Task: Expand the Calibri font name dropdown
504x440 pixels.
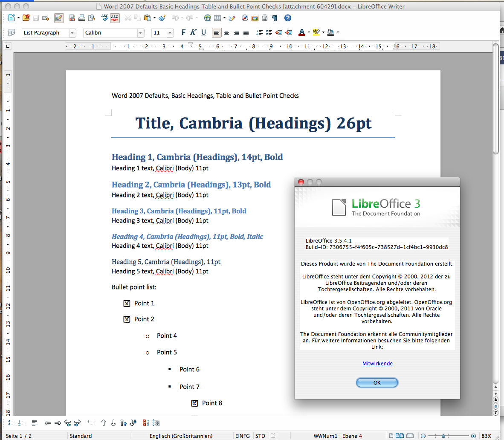Action: click(141, 33)
